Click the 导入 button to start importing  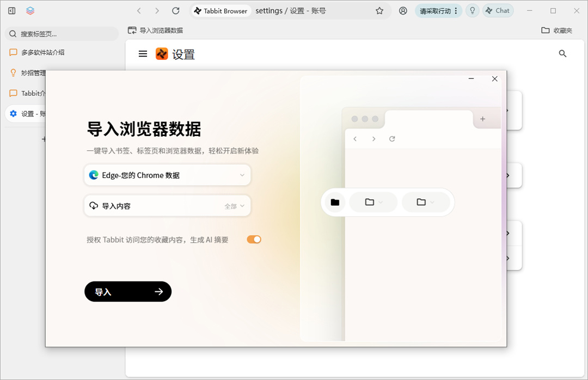click(x=127, y=291)
